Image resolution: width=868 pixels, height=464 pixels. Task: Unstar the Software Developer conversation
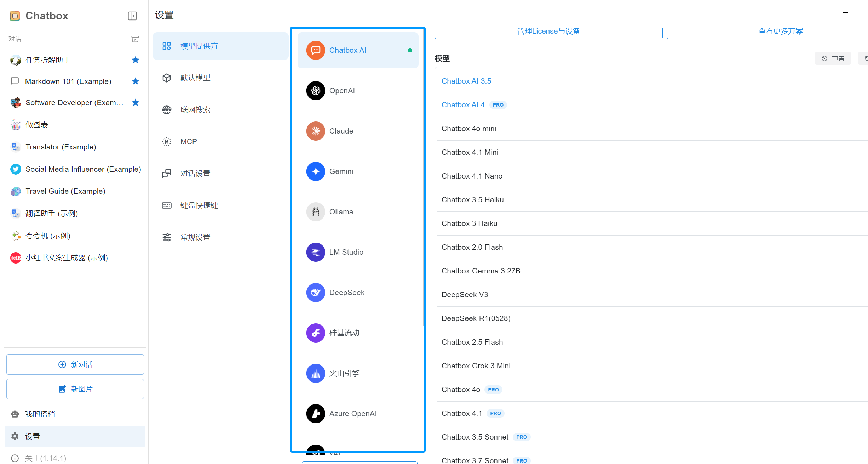(x=136, y=103)
